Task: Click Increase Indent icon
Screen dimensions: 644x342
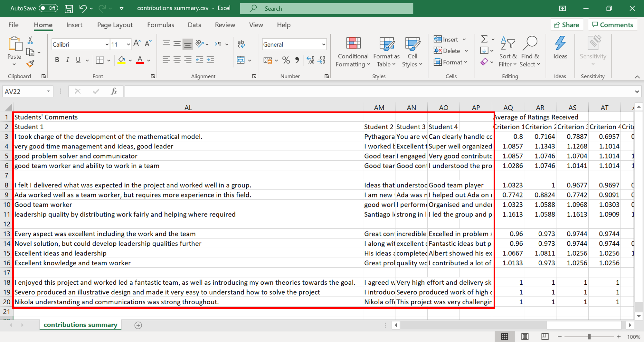Action: 211,60
